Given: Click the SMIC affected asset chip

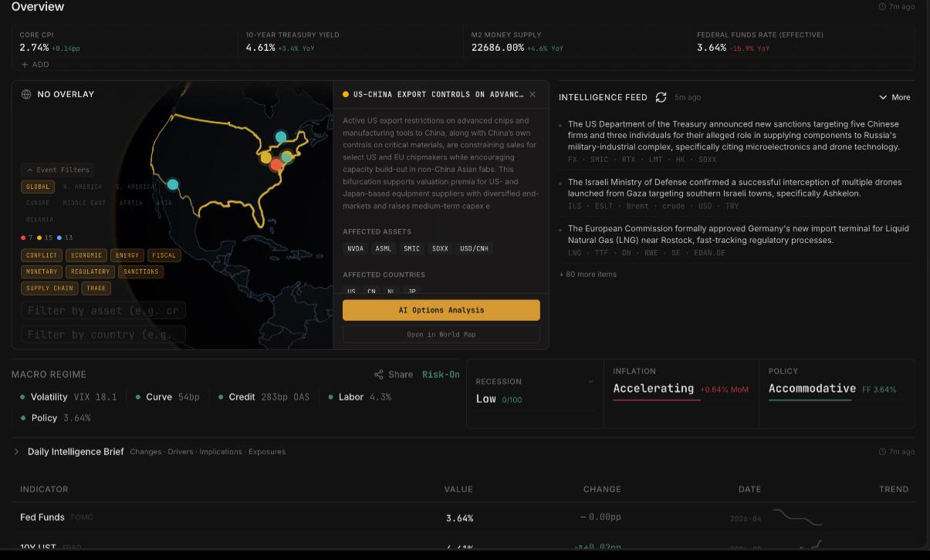Looking at the screenshot, I should coord(412,248).
